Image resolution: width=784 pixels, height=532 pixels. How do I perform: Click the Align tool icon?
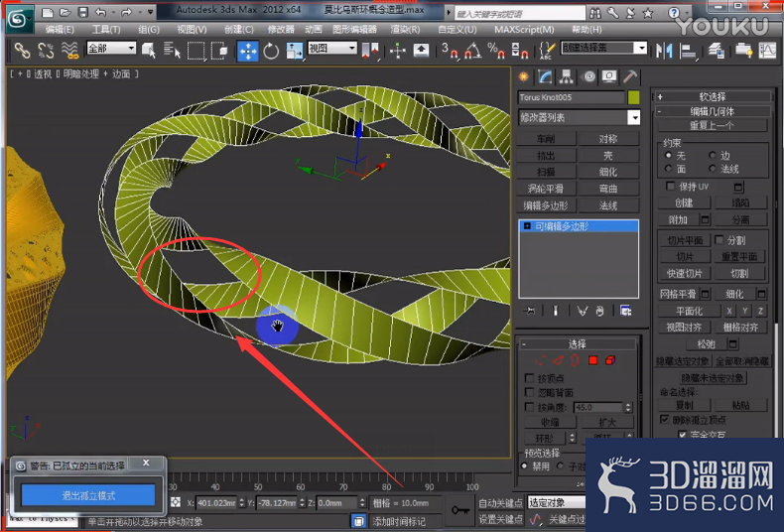pyautogui.click(x=689, y=51)
